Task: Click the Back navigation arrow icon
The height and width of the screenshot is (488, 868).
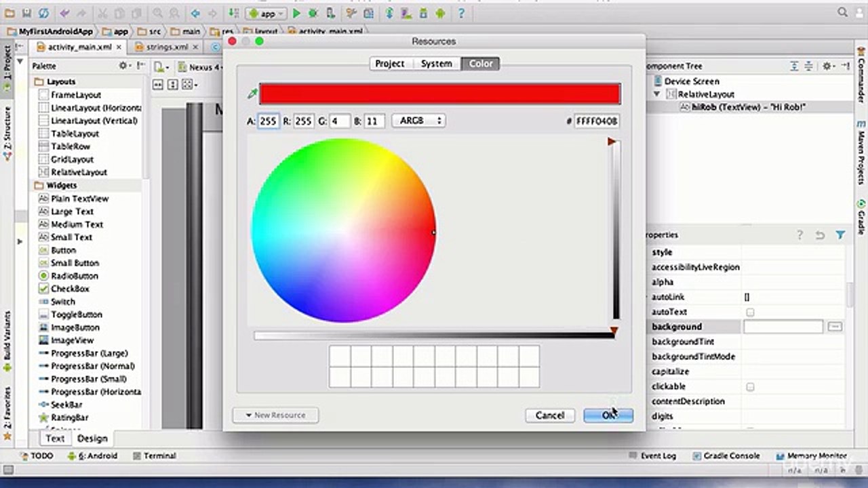Action: coord(195,13)
